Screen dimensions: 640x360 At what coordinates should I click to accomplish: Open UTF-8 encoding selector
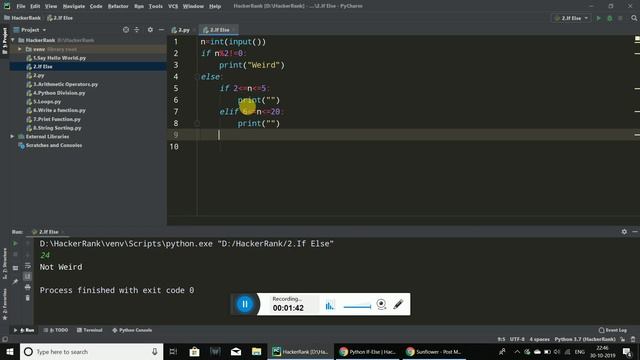517,339
